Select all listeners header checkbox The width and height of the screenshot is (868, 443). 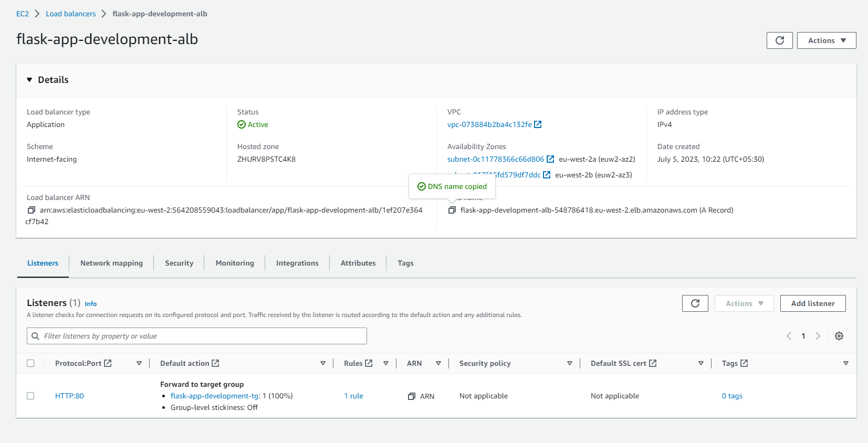pyautogui.click(x=30, y=363)
